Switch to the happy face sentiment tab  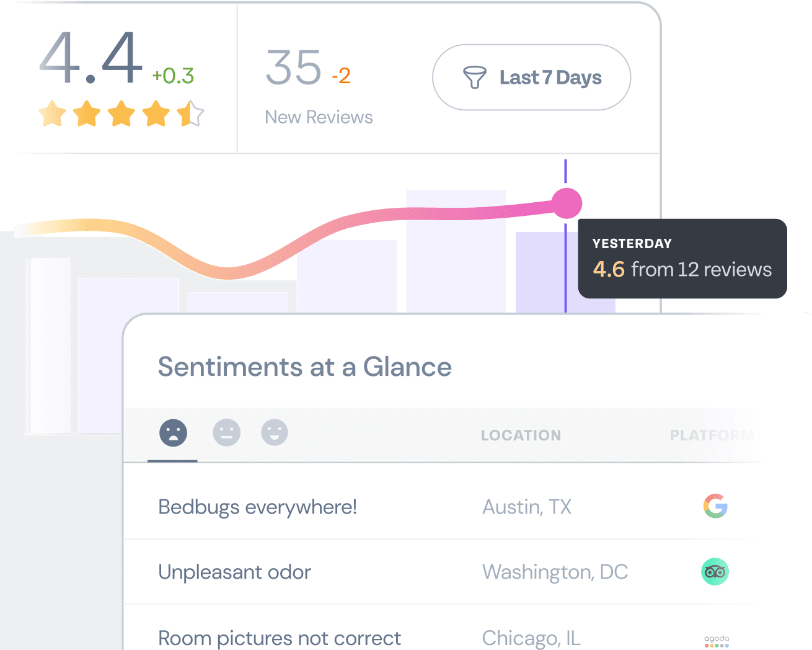click(275, 432)
